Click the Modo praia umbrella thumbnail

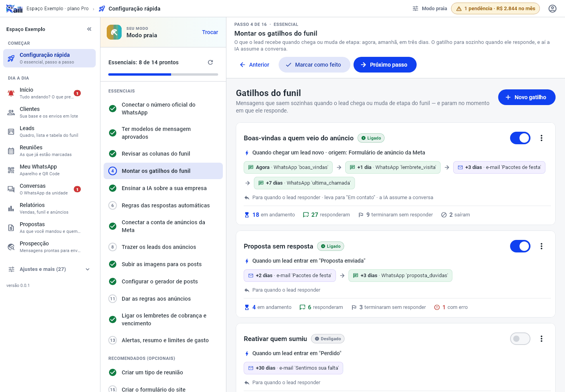pyautogui.click(x=114, y=32)
